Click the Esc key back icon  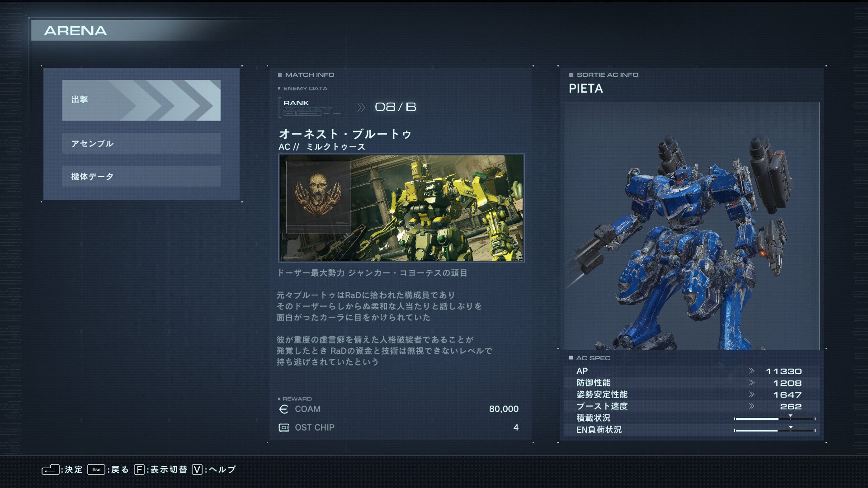(96, 469)
